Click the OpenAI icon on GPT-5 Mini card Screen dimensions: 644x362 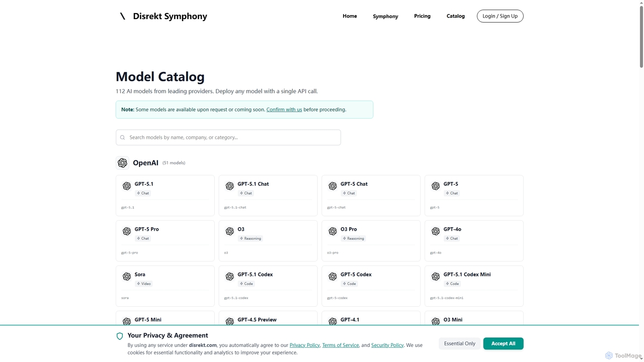click(127, 321)
